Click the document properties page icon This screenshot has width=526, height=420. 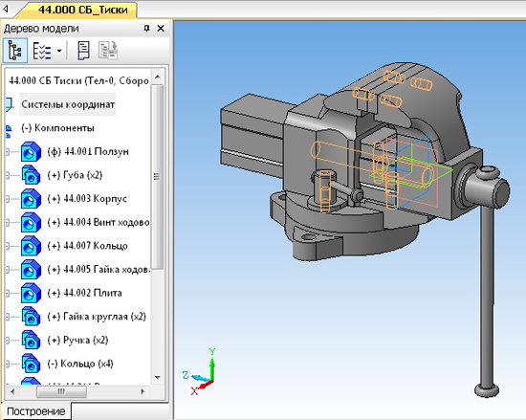click(83, 51)
